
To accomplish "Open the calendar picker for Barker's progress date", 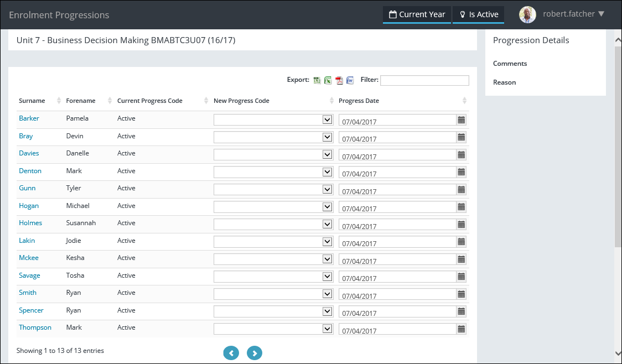I will 461,119.
